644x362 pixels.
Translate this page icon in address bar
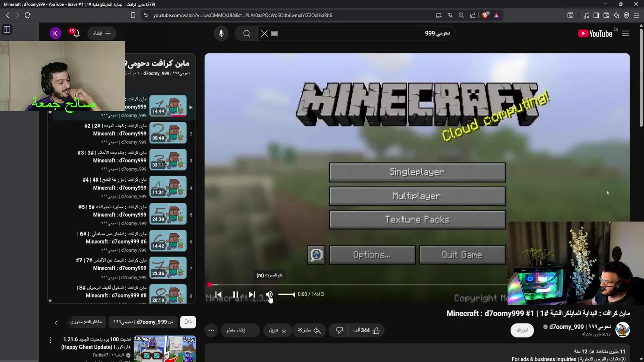[450, 15]
